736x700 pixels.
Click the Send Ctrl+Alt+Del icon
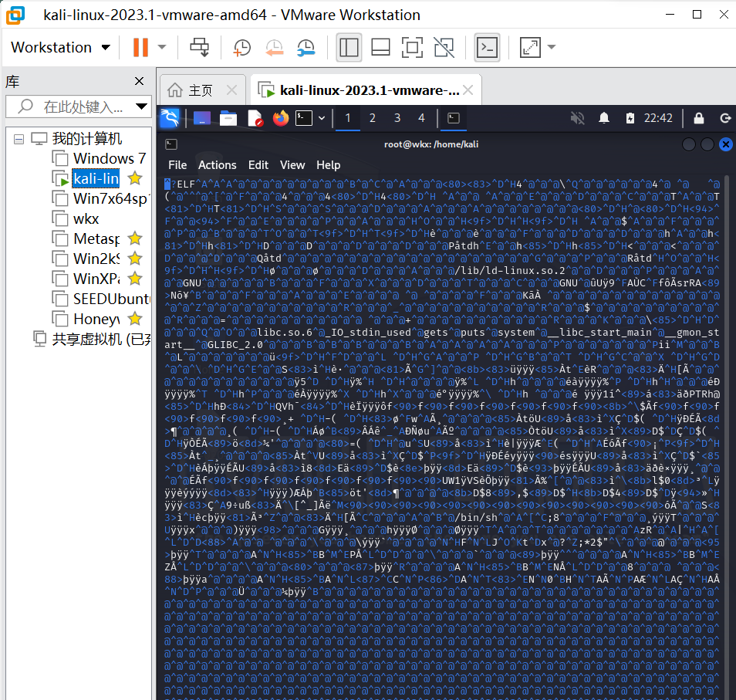click(x=200, y=47)
